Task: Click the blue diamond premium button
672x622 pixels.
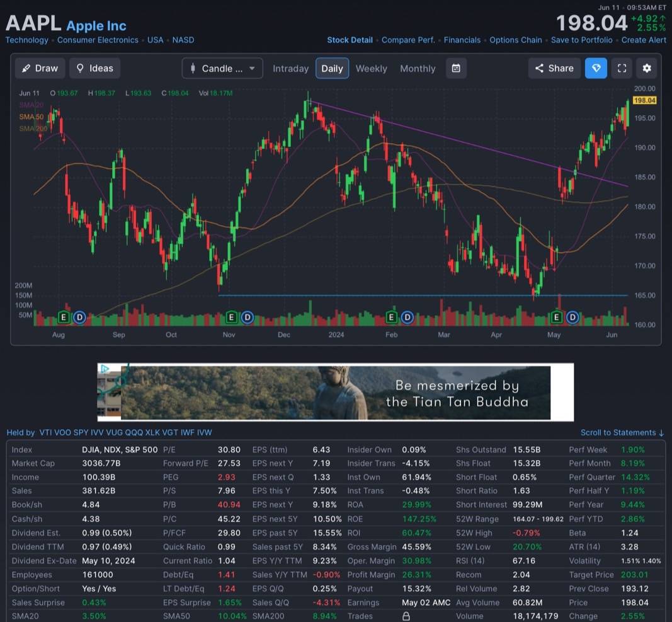Action: tap(596, 68)
